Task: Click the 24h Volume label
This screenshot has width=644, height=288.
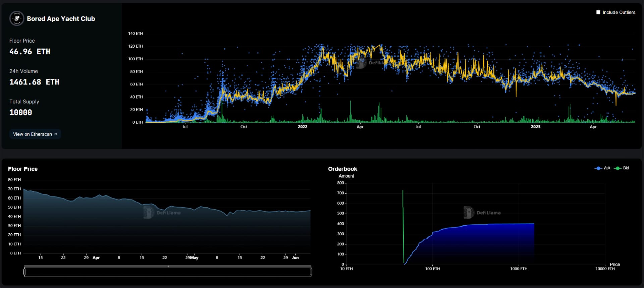Action: 23,71
